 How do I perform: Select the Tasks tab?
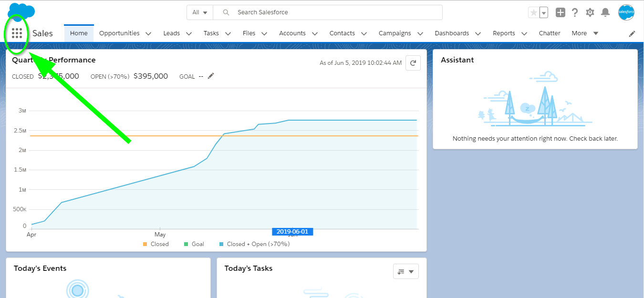coord(211,33)
